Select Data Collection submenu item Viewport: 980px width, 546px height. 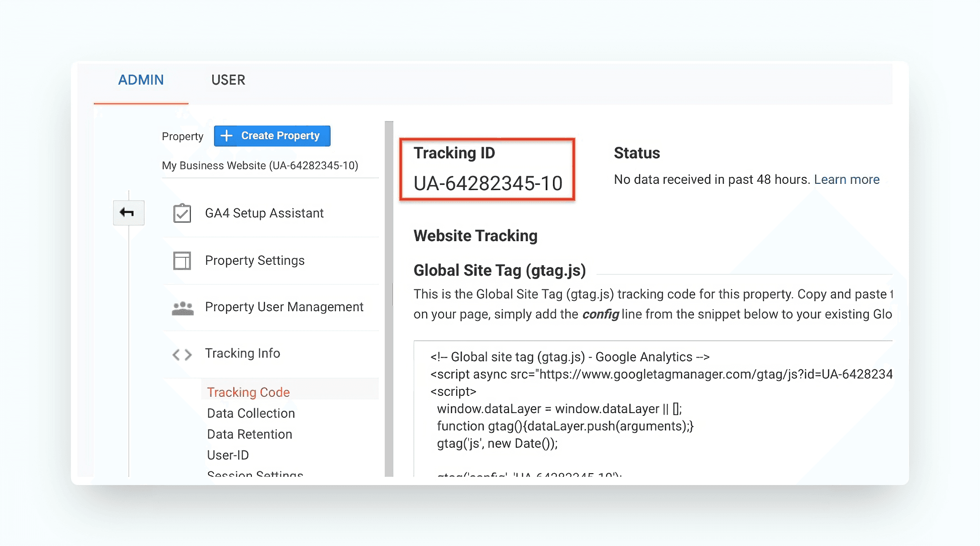(251, 413)
